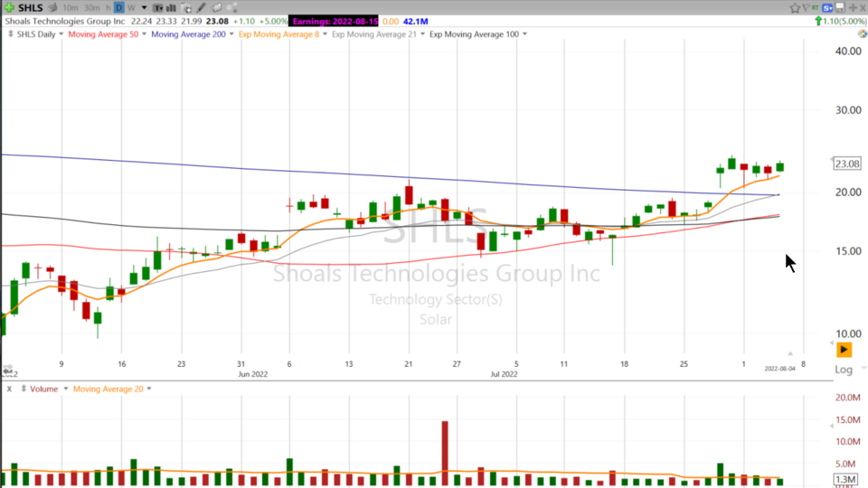Click the 2022-08-04 date marker
The image size is (868, 488).
click(779, 369)
